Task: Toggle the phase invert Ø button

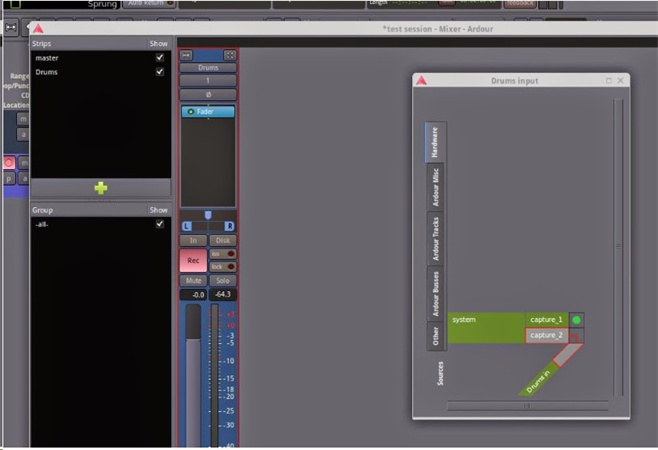Action: pos(208,94)
